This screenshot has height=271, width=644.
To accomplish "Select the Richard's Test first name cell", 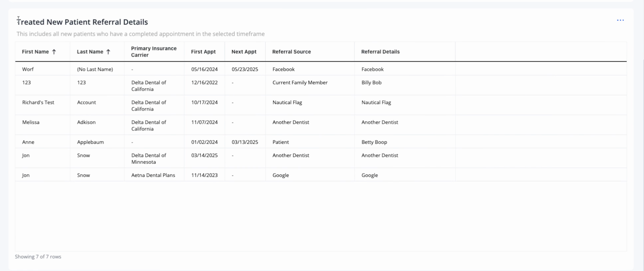I will tap(38, 102).
